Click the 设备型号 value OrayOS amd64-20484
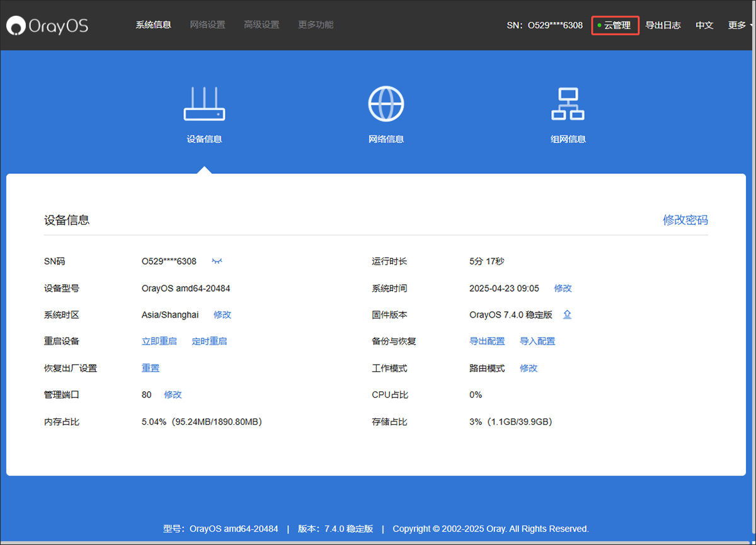Image resolution: width=756 pixels, height=545 pixels. point(186,289)
